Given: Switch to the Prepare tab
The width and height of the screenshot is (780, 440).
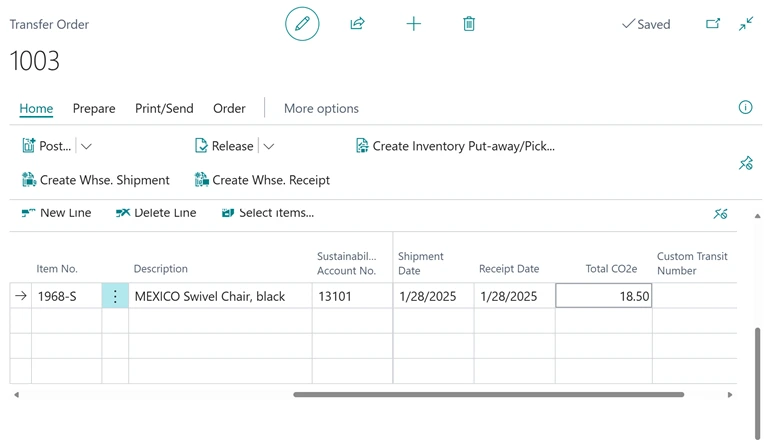Looking at the screenshot, I should tap(94, 108).
